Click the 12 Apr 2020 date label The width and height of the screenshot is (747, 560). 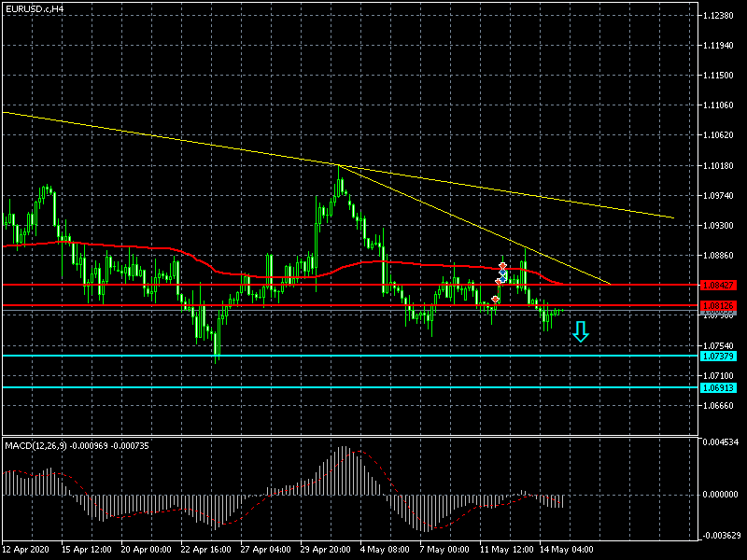(x=25, y=551)
